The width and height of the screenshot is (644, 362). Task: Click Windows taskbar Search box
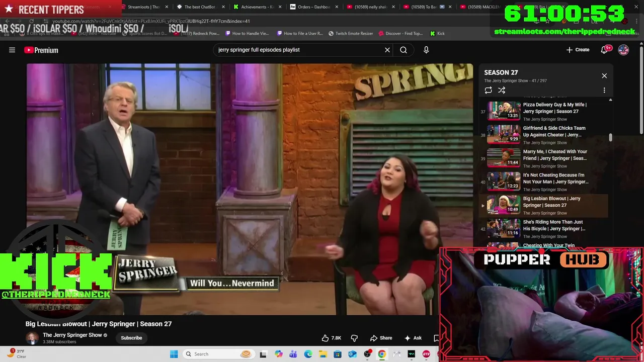tap(218, 354)
